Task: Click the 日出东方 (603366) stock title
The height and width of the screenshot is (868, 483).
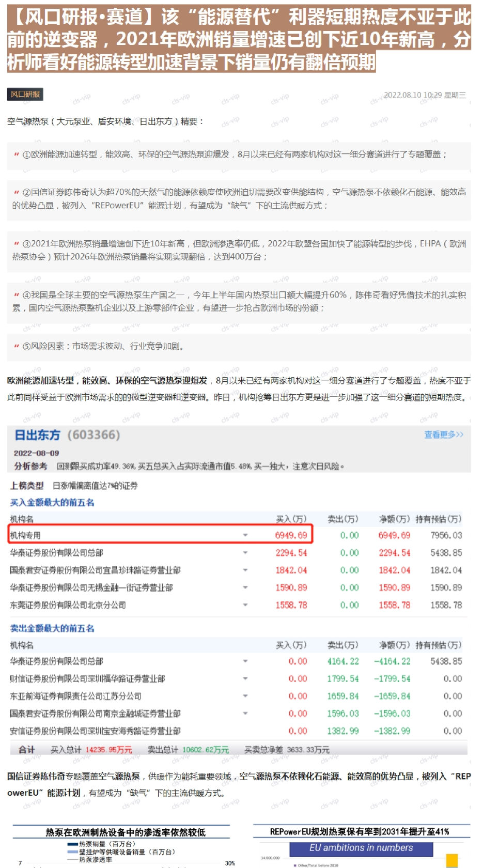Action: pos(67,435)
